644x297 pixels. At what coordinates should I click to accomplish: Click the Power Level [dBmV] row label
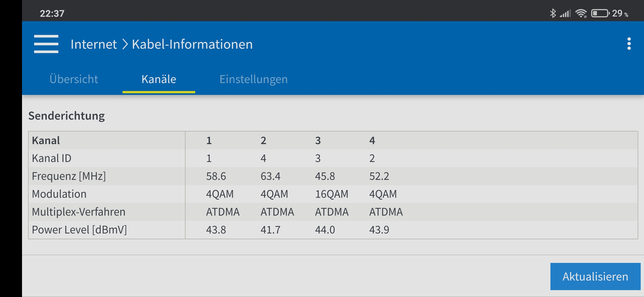pyautogui.click(x=79, y=230)
